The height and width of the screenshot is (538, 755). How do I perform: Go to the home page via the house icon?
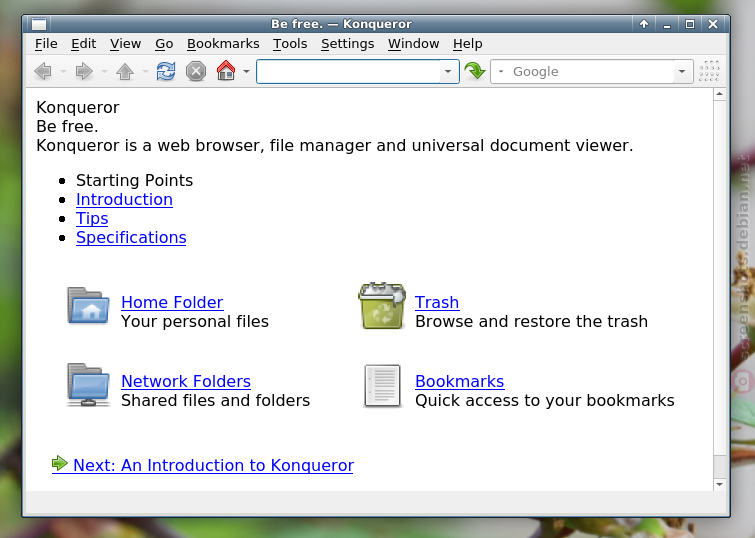pyautogui.click(x=226, y=71)
